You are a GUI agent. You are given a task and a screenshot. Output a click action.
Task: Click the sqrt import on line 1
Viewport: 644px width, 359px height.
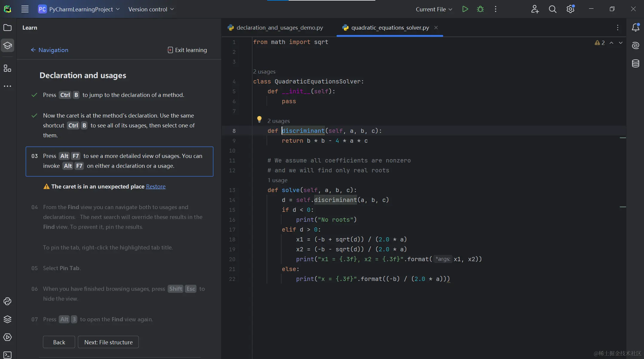(x=321, y=42)
